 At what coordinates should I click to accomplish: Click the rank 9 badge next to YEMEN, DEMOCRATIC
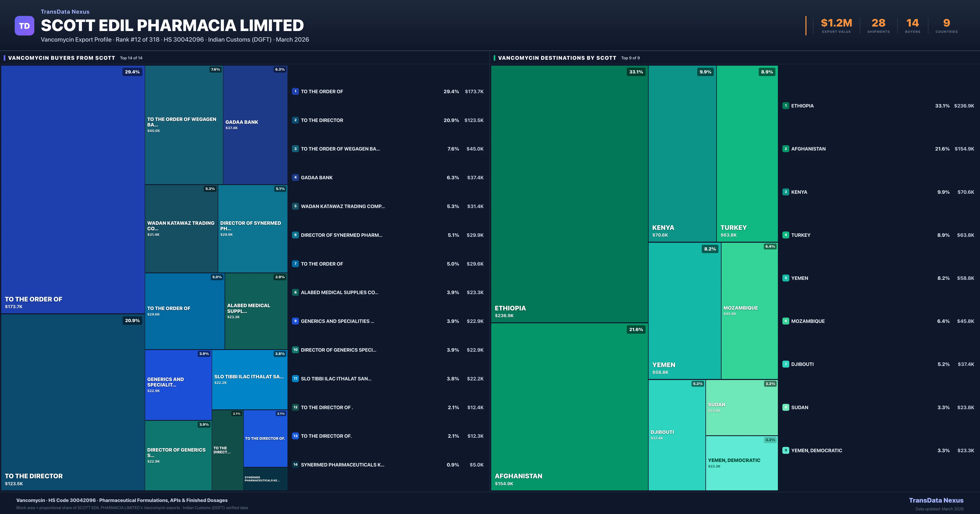pyautogui.click(x=786, y=450)
